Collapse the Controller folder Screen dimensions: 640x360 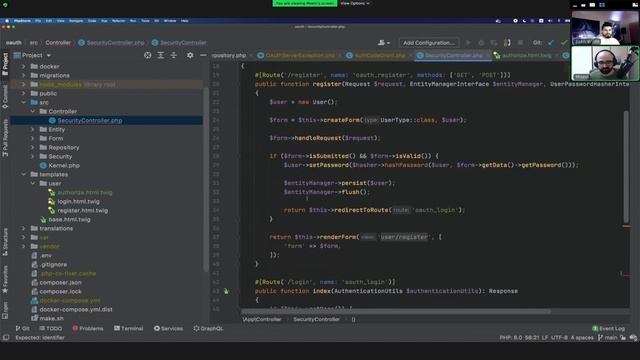[33, 111]
